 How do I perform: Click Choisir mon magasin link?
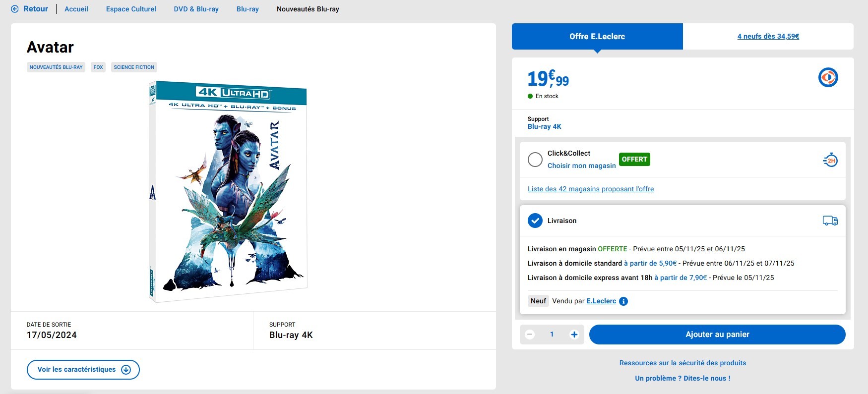coord(582,166)
